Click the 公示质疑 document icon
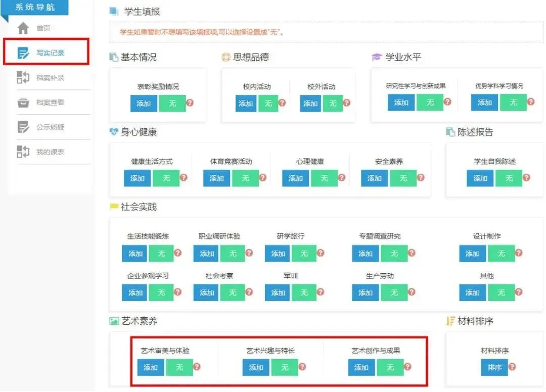The image size is (546, 392). click(x=23, y=127)
